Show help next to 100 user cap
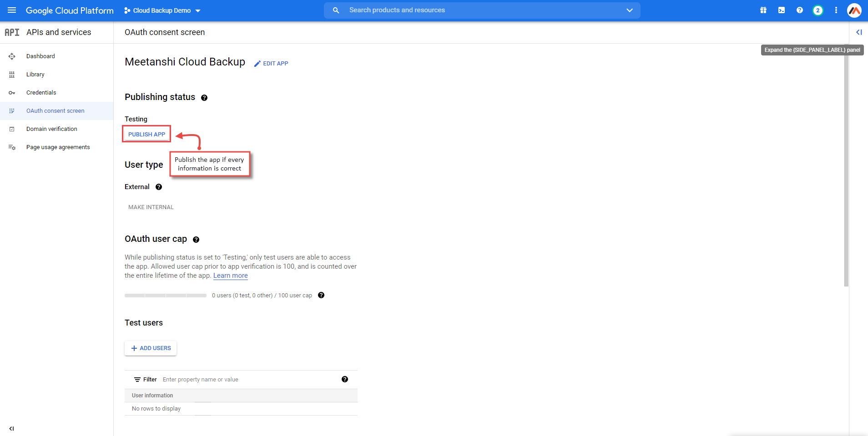 [321, 295]
